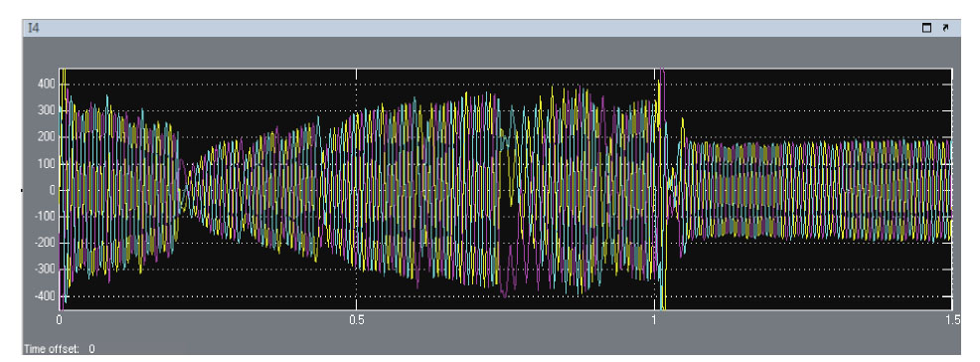This screenshot has height=362, width=980.
Task: Select the I4 scope title label
Action: tap(33, 28)
